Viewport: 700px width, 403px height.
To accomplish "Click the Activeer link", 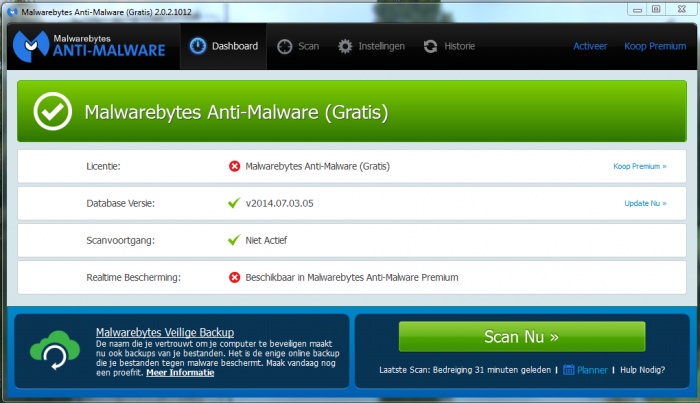I will point(590,46).
